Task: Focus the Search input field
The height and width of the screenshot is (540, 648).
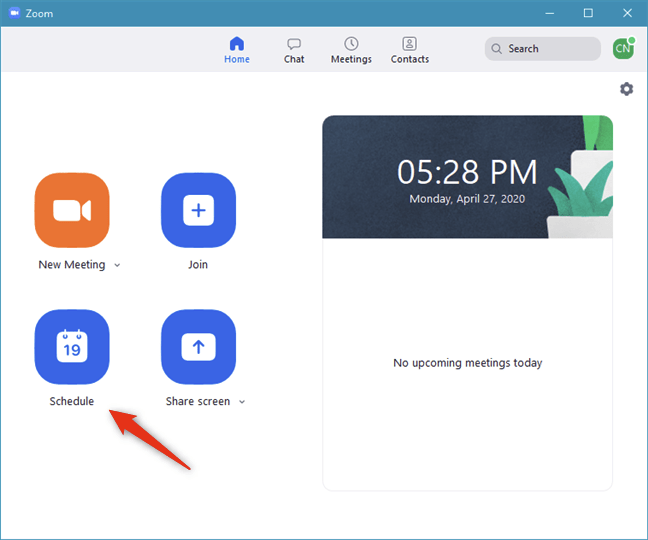Action: click(x=543, y=49)
